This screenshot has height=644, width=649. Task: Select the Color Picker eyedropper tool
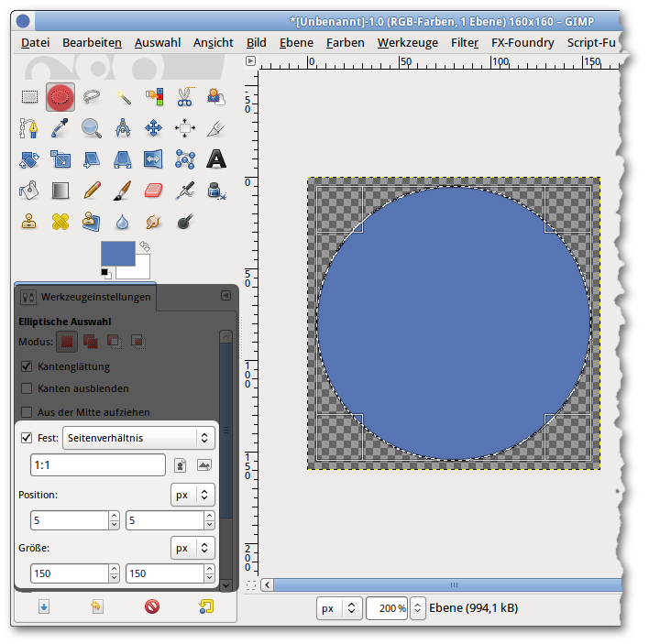pyautogui.click(x=60, y=128)
